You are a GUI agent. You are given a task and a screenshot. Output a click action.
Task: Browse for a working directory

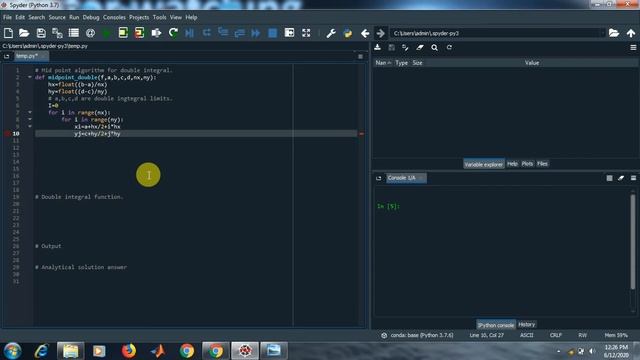click(613, 33)
